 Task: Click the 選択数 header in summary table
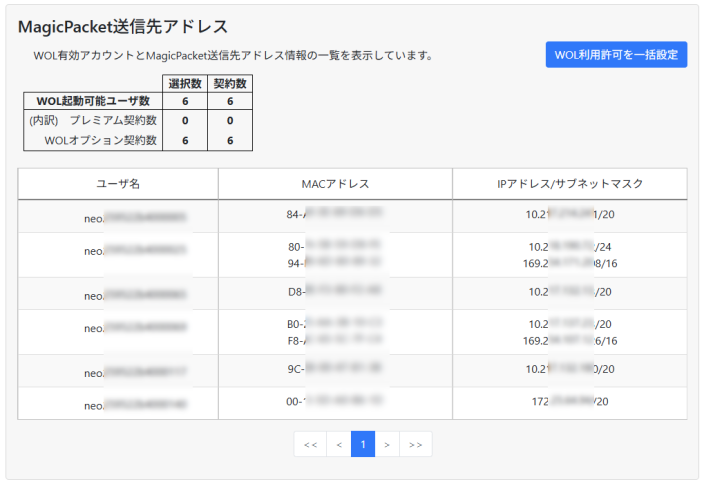click(185, 83)
